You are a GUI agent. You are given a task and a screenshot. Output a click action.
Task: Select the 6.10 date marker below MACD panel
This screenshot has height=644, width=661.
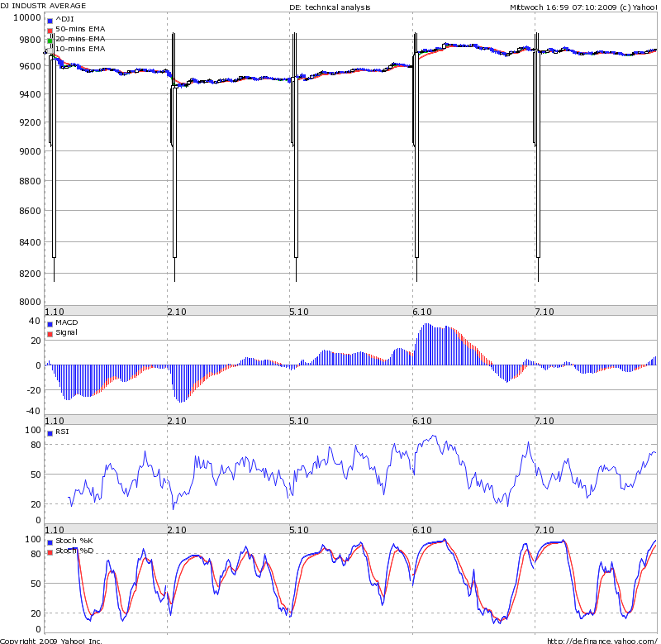(x=421, y=421)
